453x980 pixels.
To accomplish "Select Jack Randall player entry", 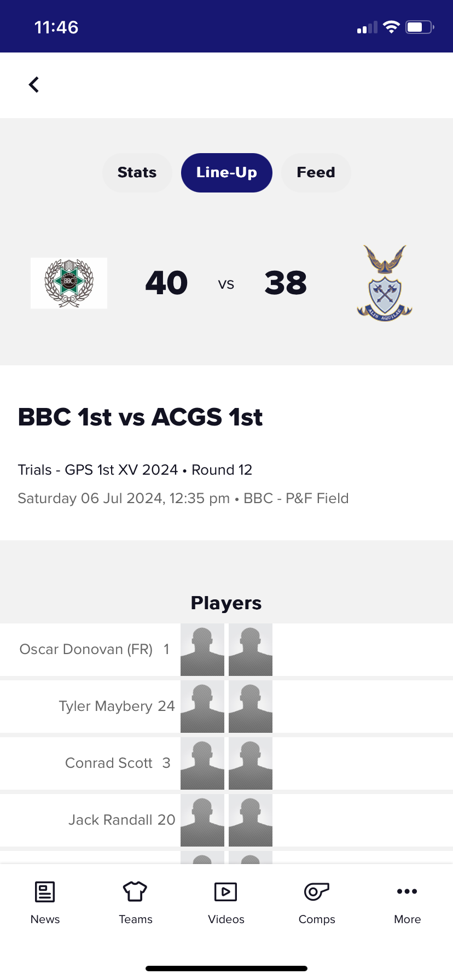I will (x=226, y=820).
